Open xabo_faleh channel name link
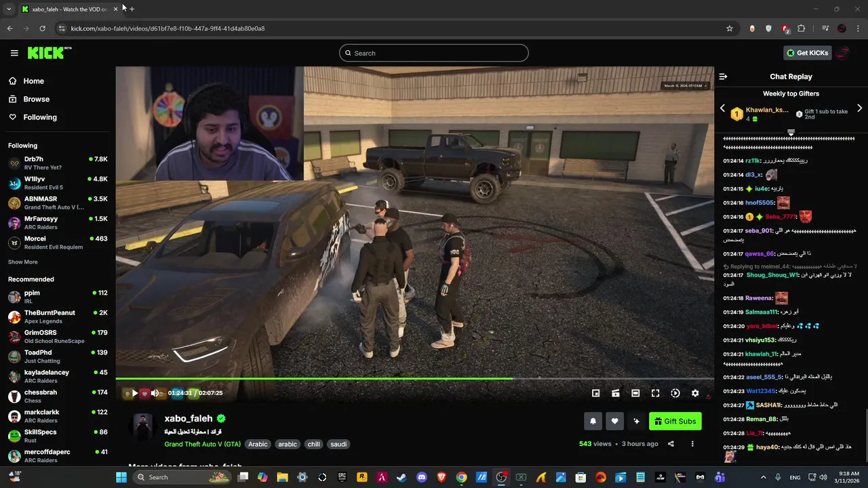868x488 pixels. coord(189,418)
